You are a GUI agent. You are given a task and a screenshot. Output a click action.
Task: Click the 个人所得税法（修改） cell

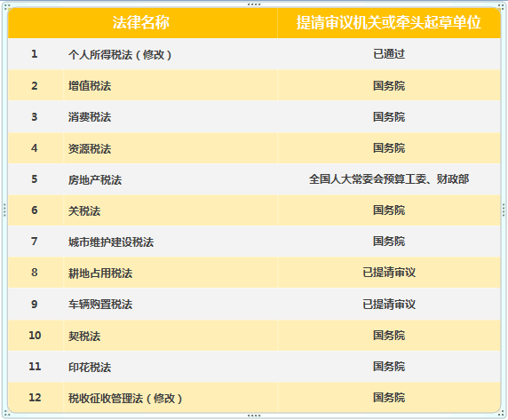click(171, 54)
